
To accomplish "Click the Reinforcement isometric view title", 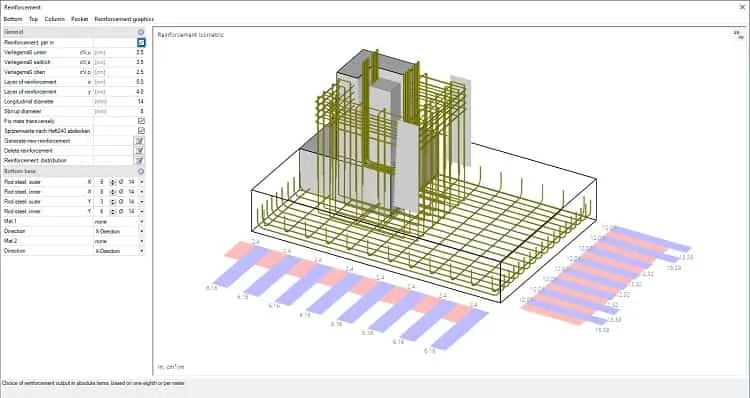I will [190, 35].
